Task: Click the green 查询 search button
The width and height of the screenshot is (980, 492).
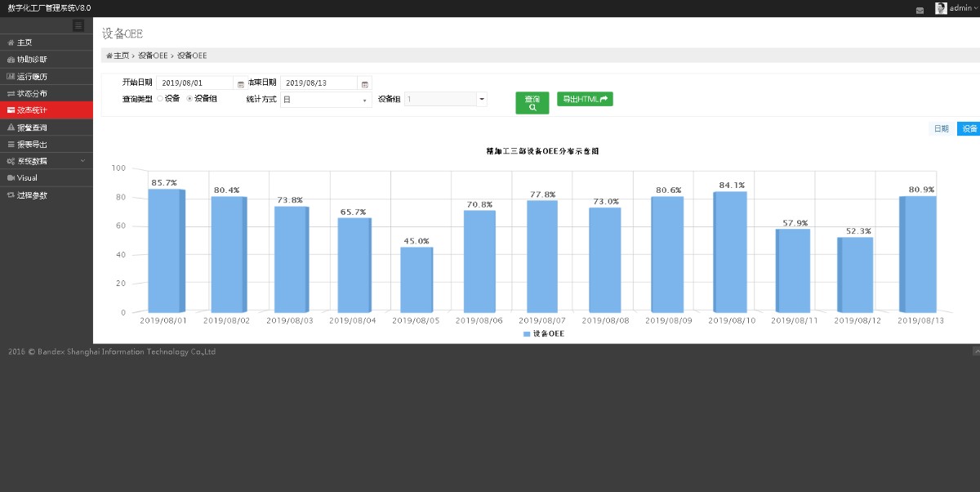Action: click(532, 103)
